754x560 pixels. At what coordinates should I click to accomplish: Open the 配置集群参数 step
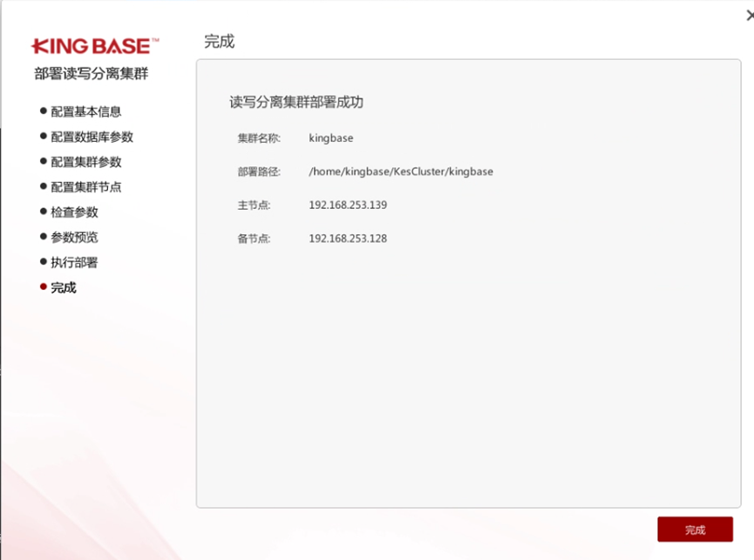point(85,162)
